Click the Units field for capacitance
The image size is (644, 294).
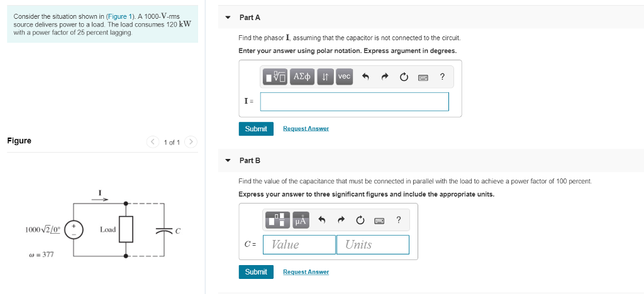tap(372, 244)
